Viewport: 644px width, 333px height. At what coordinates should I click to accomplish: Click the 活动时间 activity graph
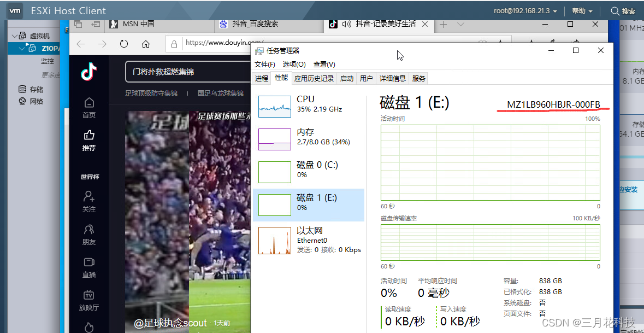coord(491,162)
